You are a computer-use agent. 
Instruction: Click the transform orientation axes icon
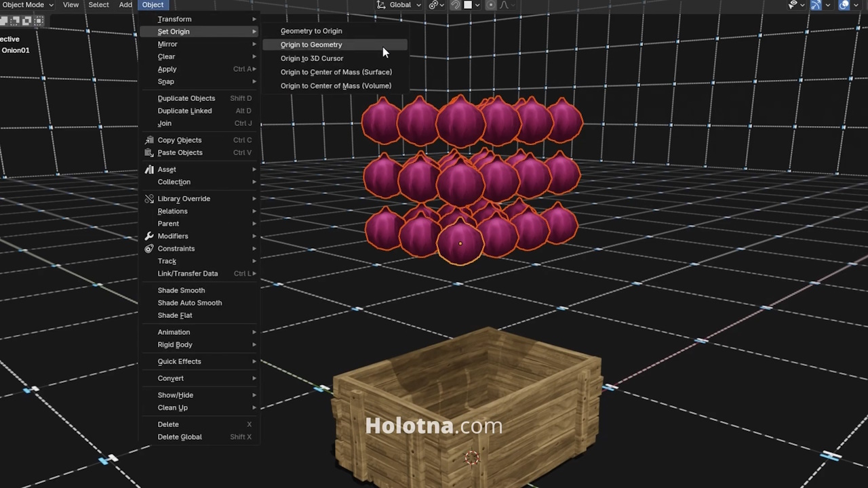click(x=381, y=5)
